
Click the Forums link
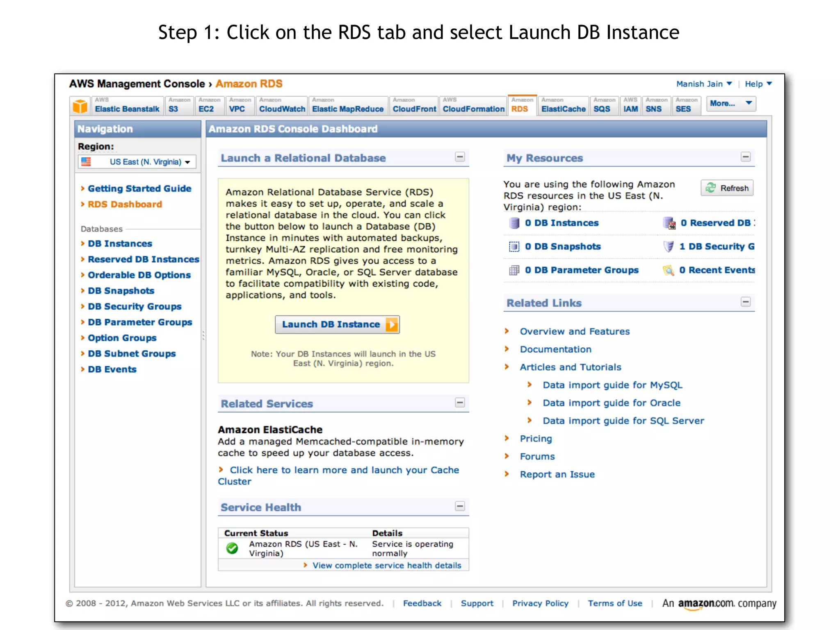point(537,457)
